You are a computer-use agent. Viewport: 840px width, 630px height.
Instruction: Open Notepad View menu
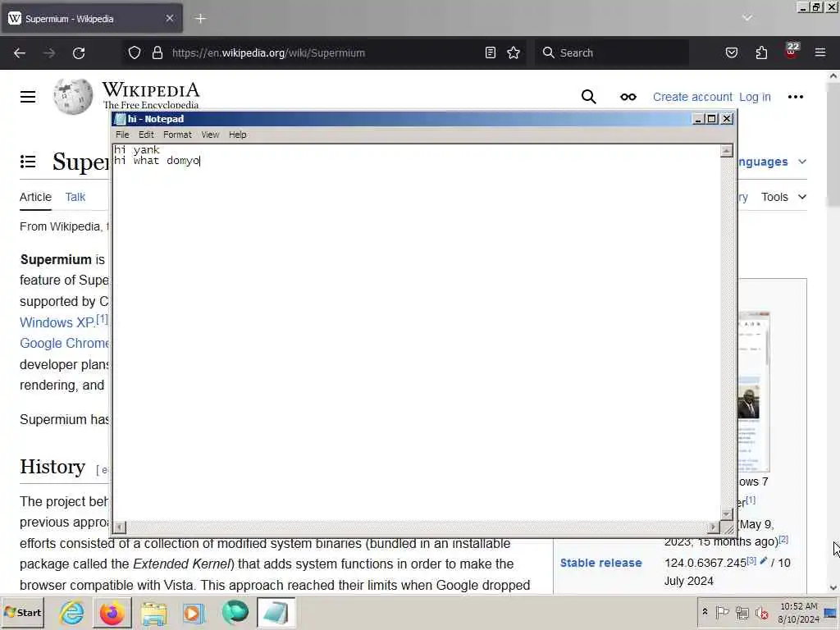[x=210, y=135]
